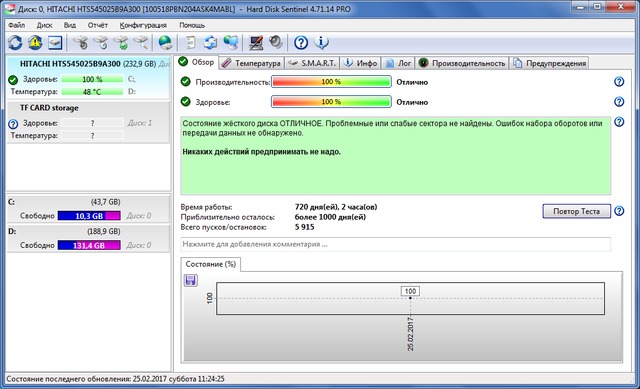Click the blue info bubble toolbar icon
The width and height of the screenshot is (640, 389).
[321, 42]
